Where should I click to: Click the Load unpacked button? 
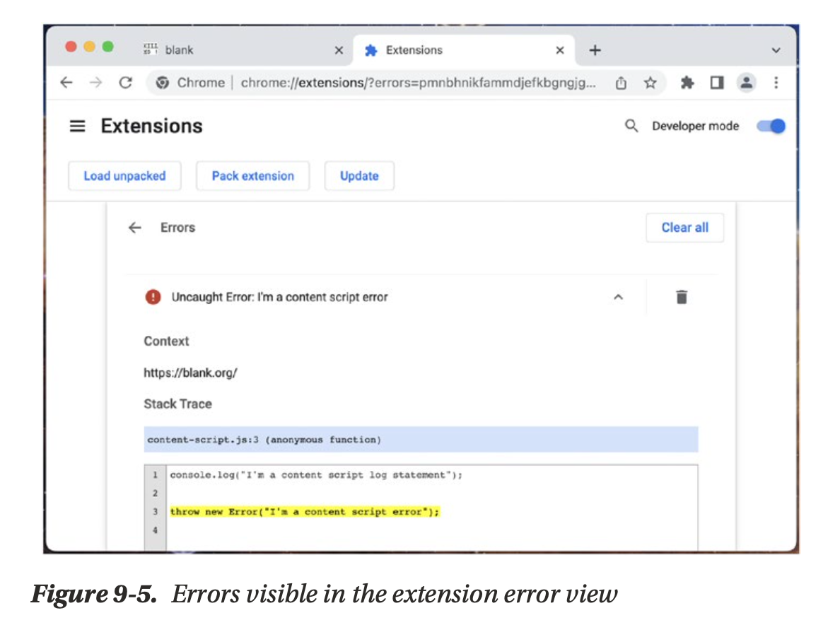(x=124, y=176)
